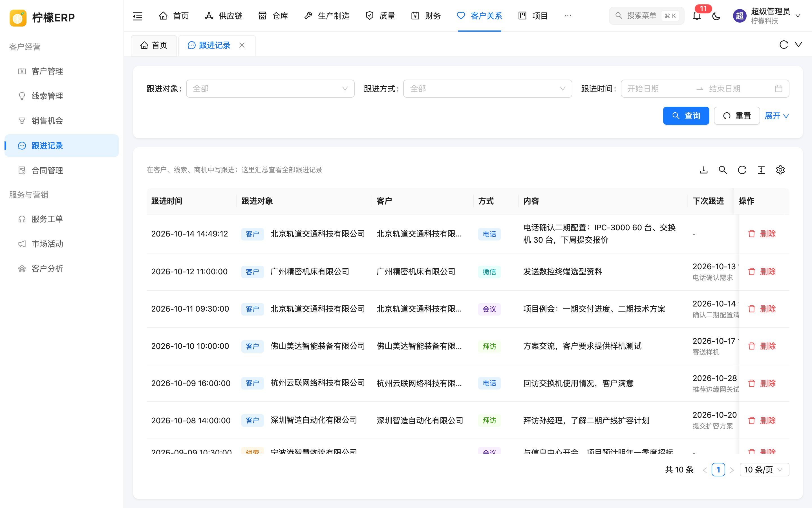Go to page 1 in pagination
This screenshot has width=812, height=508.
tap(718, 470)
